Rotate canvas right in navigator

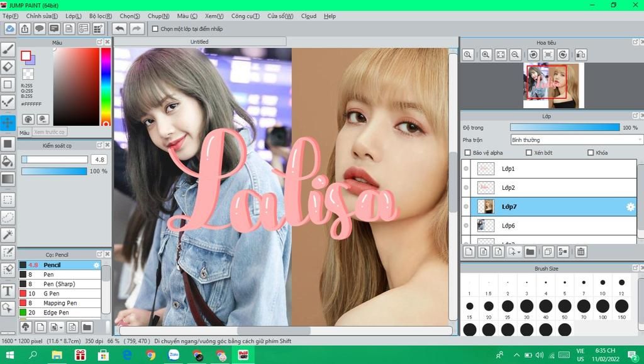tap(563, 55)
